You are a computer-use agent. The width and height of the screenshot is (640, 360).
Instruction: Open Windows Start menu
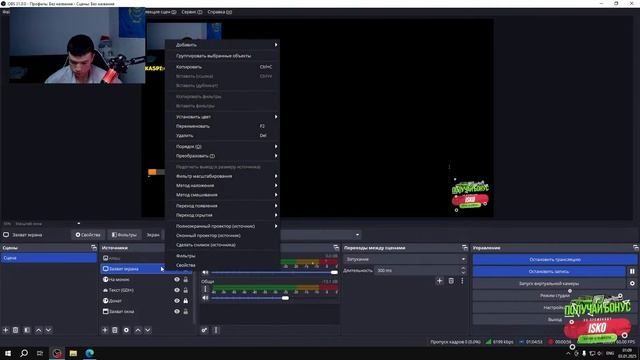(8, 353)
